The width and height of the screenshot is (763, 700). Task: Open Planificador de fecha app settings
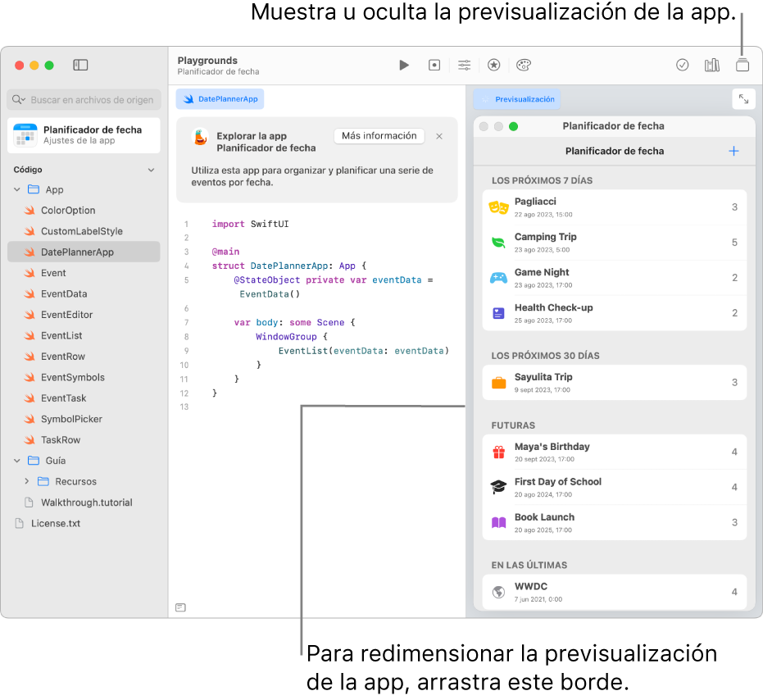tap(84, 135)
